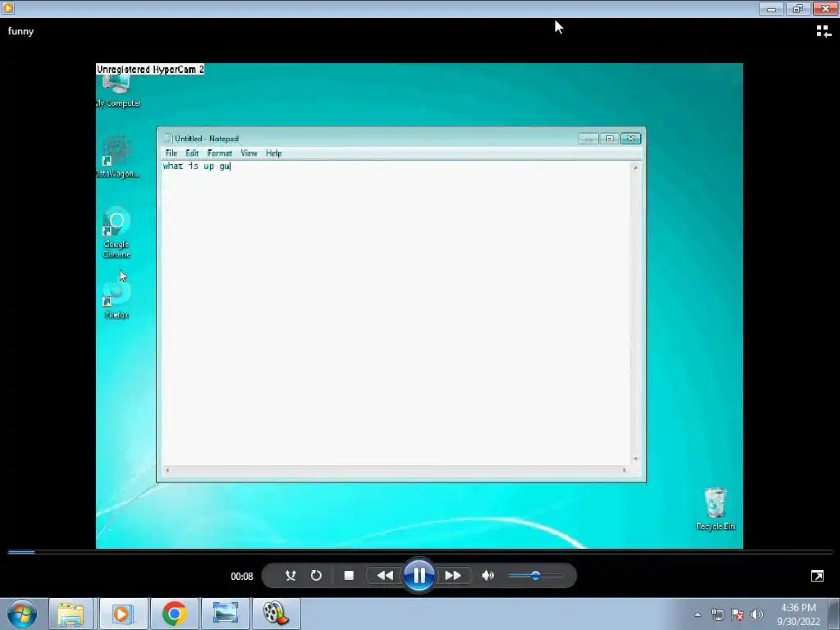This screenshot has width=840, height=630.
Task: Toggle repeat mode in the player controls
Action: [x=316, y=575]
